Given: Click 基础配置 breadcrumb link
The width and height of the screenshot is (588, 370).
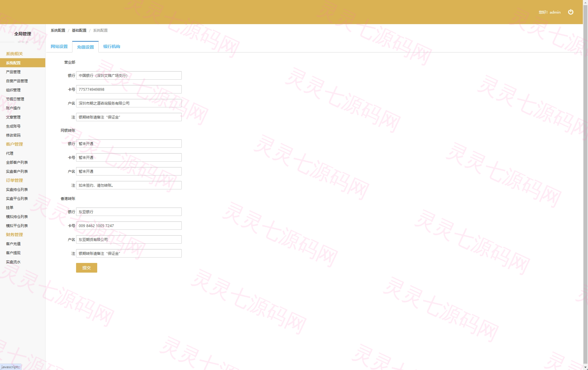Looking at the screenshot, I should (x=79, y=30).
